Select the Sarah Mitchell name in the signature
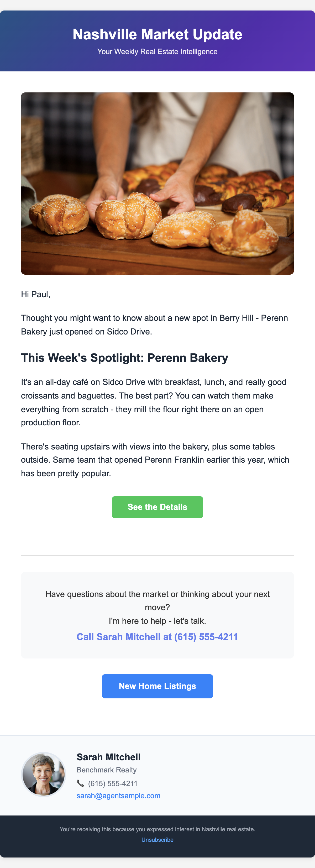Viewport: 315px width, 868px height. (x=108, y=757)
